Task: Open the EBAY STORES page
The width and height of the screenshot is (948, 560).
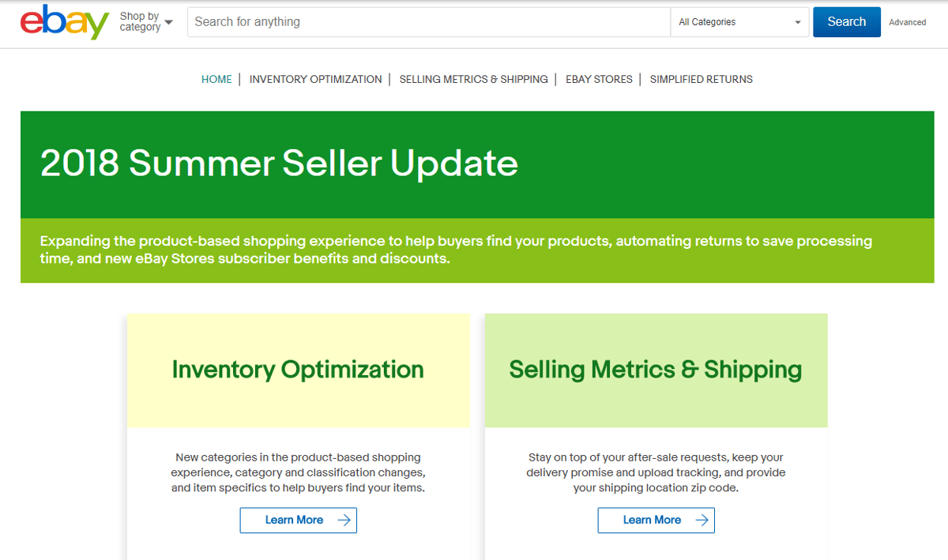Action: (599, 79)
